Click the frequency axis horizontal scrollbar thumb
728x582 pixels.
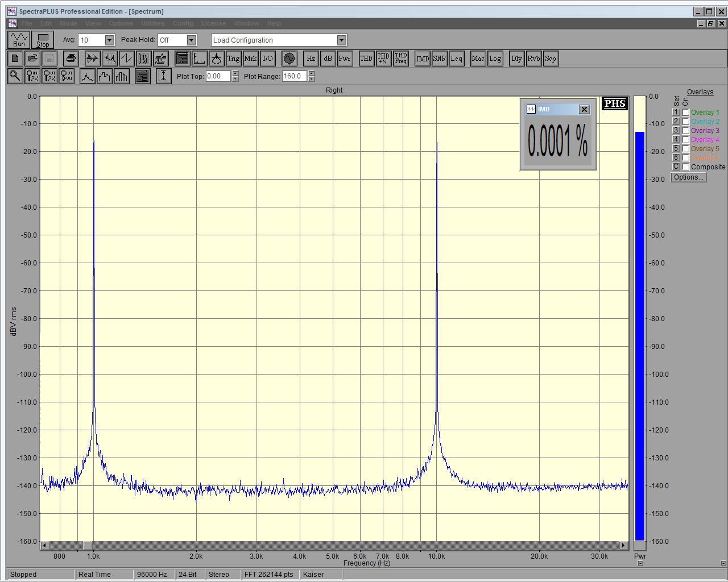coord(88,546)
